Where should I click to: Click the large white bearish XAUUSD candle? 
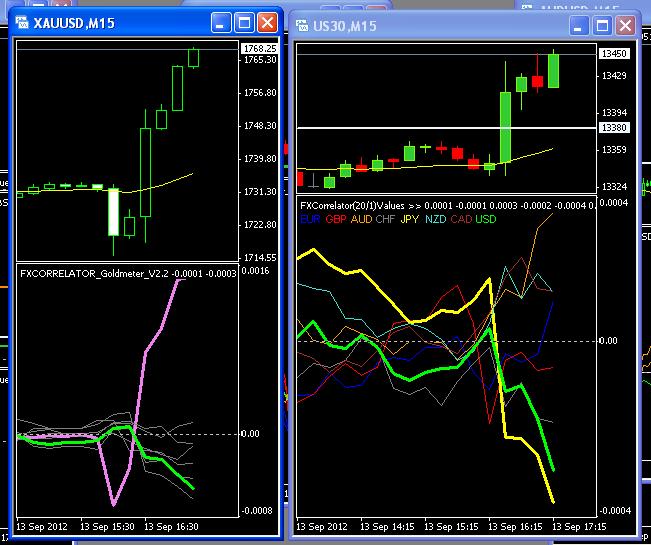113,212
